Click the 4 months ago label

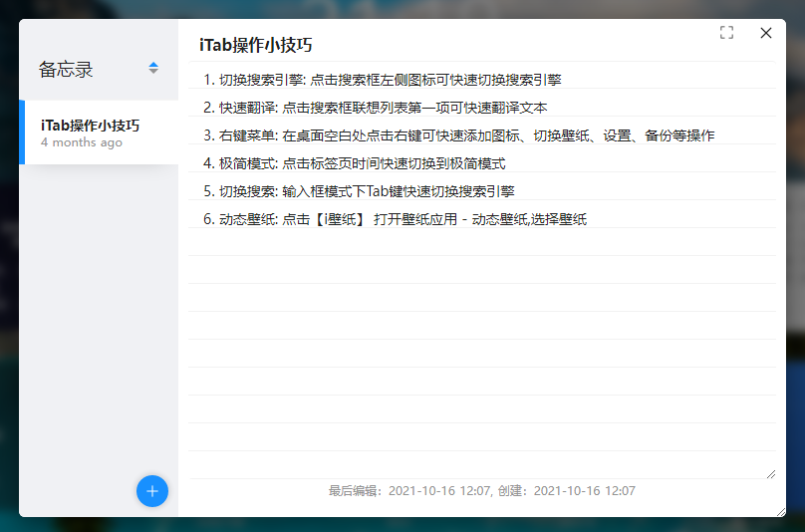82,142
